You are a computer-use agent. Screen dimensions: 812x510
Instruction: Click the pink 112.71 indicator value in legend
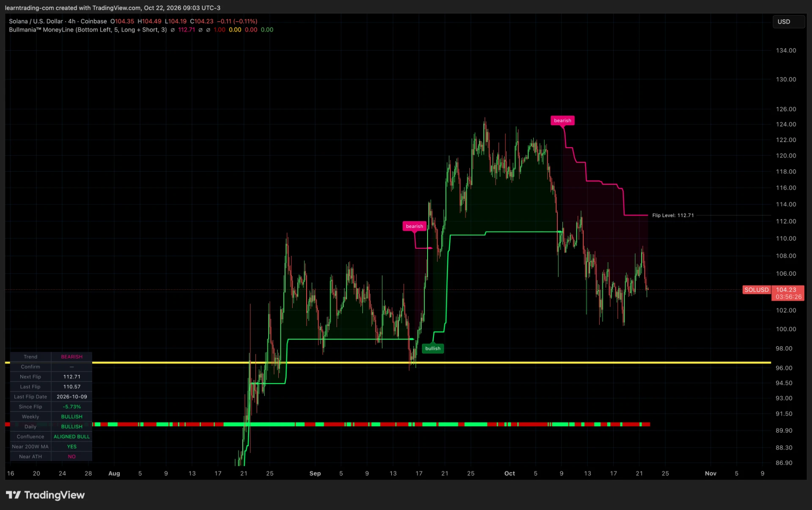(187, 30)
